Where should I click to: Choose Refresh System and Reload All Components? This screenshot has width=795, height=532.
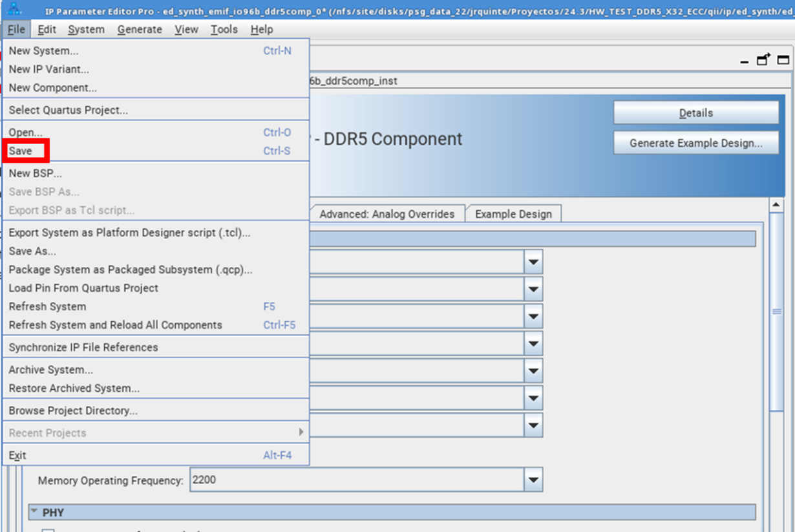point(156,325)
